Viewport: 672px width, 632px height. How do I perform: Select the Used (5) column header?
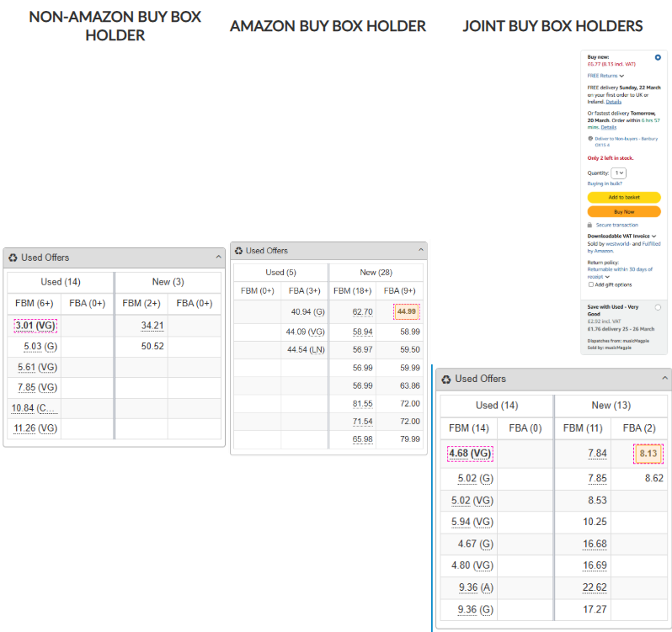click(280, 273)
